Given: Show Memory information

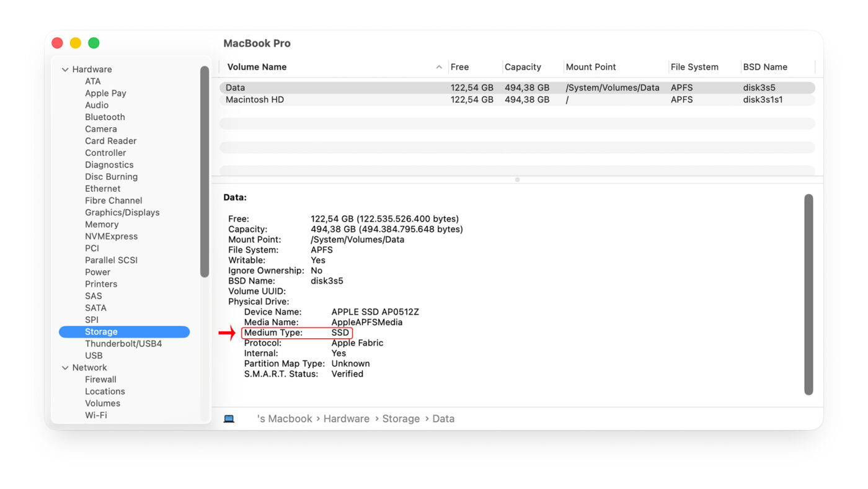Looking at the screenshot, I should pos(102,225).
